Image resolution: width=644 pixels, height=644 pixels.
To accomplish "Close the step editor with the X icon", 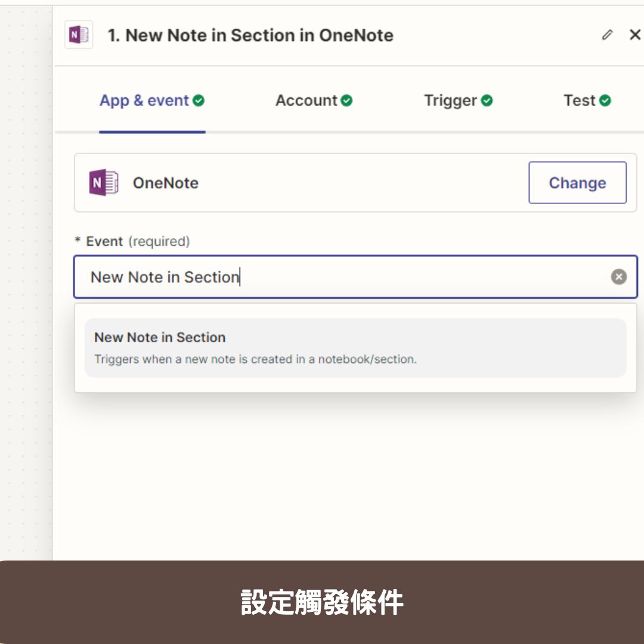I will point(634,35).
